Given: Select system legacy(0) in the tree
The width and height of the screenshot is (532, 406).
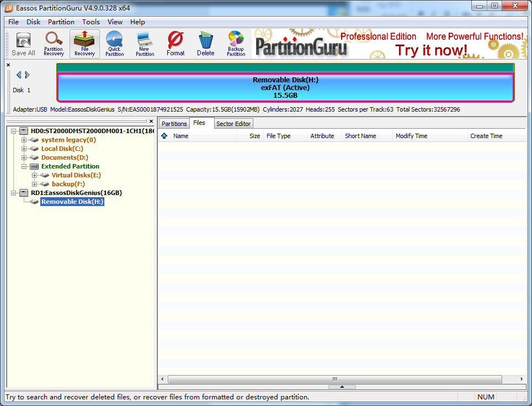Looking at the screenshot, I should click(68, 140).
